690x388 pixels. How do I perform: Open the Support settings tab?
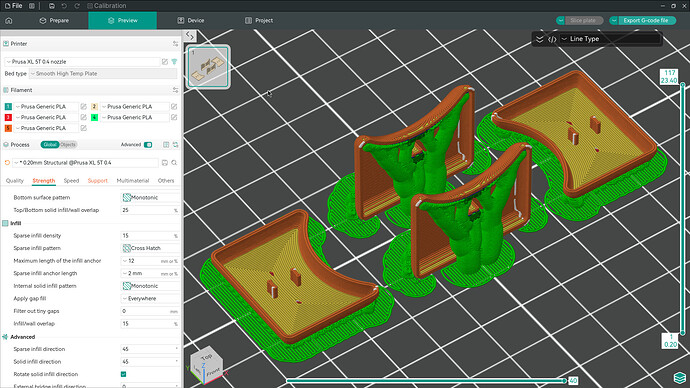98,181
